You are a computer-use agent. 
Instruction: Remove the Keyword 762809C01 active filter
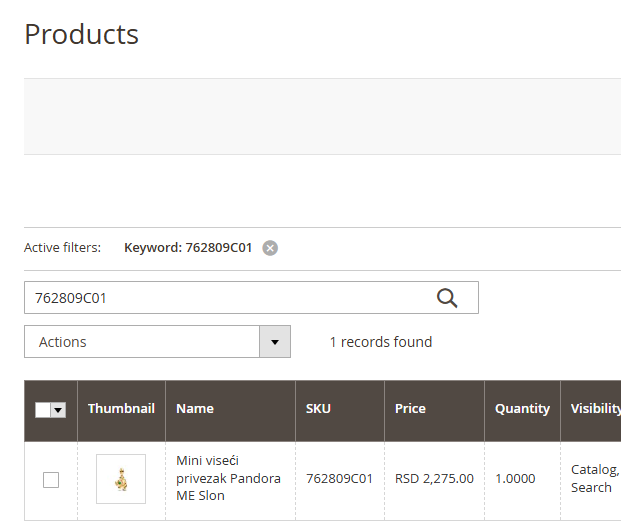270,248
